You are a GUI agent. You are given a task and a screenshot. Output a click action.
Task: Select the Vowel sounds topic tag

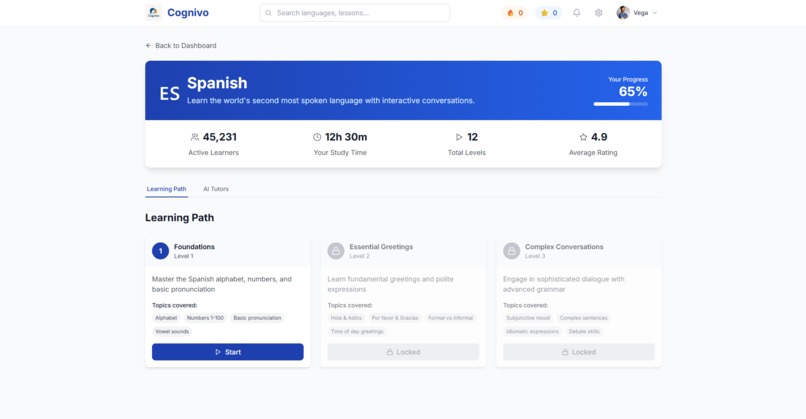pyautogui.click(x=172, y=331)
